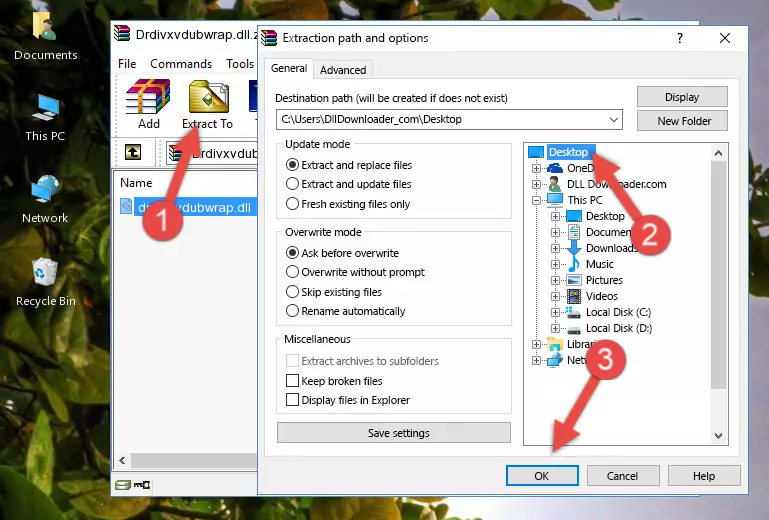
Task: Switch to the Advanced tab
Action: pyautogui.click(x=343, y=70)
